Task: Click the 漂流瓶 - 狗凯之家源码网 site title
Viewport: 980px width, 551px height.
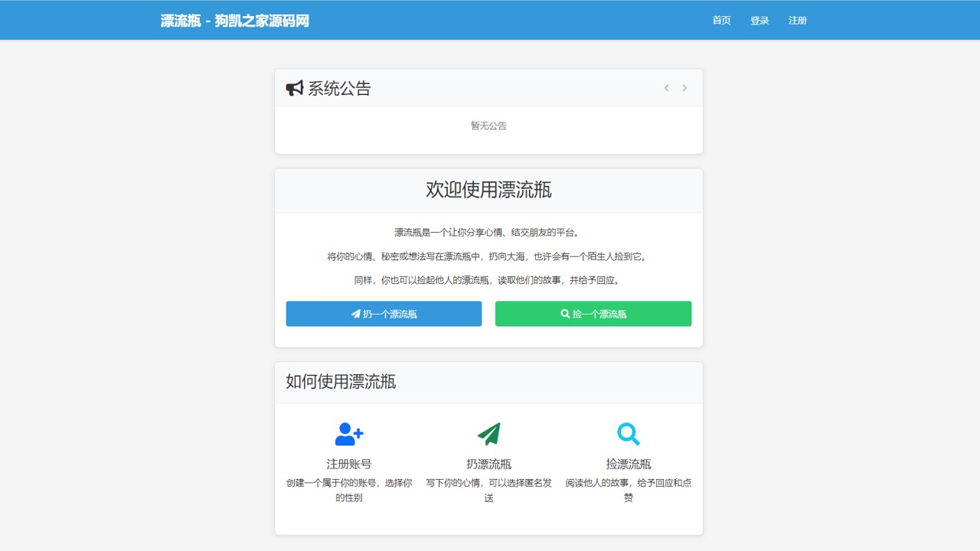Action: (235, 21)
